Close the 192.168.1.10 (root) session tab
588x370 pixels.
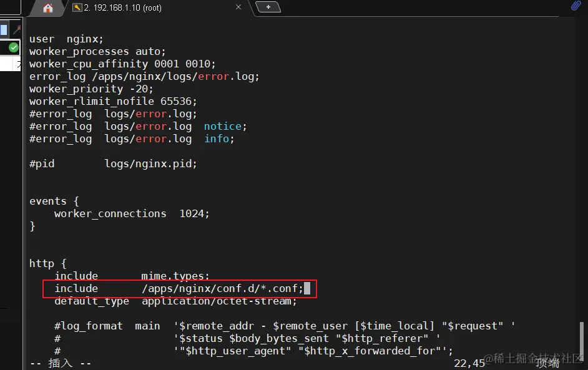238,7
